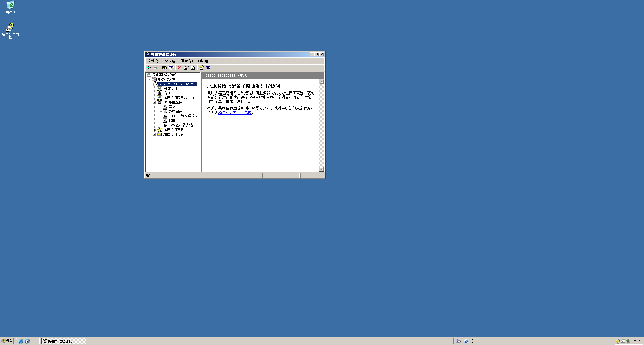This screenshot has height=345, width=644.
Task: Open properties via the properties toolbar icon
Action: point(186,68)
